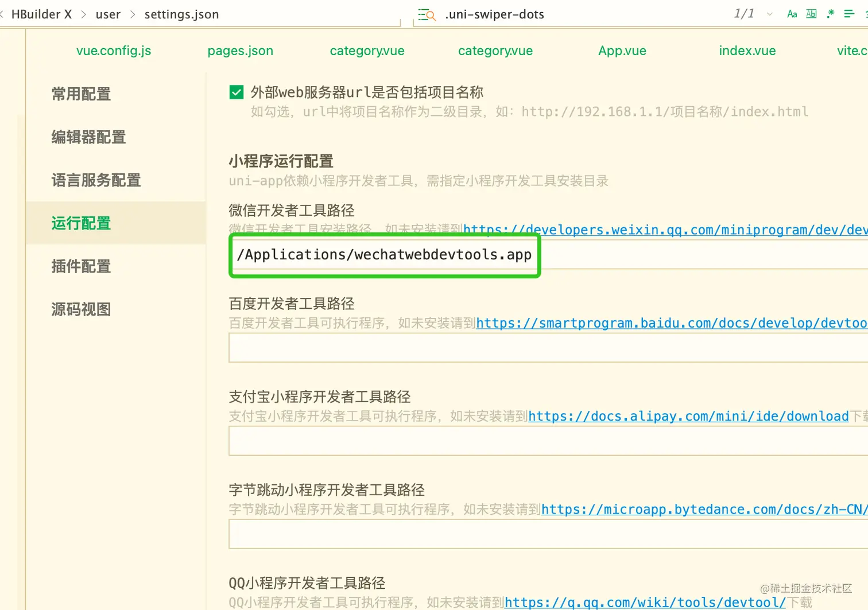868x610 pixels.
Task: Click the HBuilder X breadcrumb segment
Action: [x=41, y=14]
